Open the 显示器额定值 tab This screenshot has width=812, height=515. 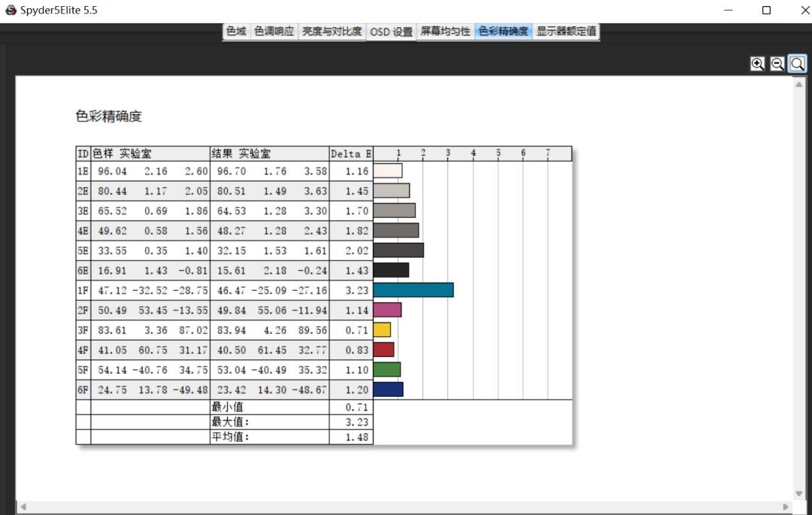pos(566,32)
